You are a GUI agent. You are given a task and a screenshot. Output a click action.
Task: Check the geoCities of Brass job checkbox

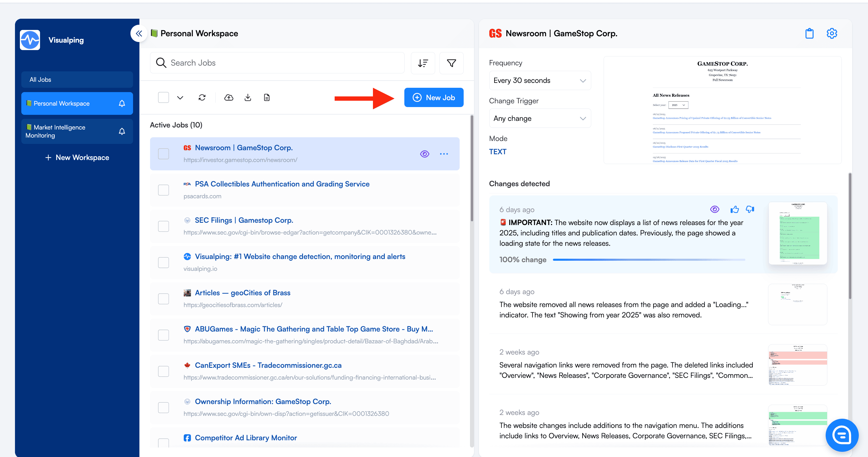point(163,299)
